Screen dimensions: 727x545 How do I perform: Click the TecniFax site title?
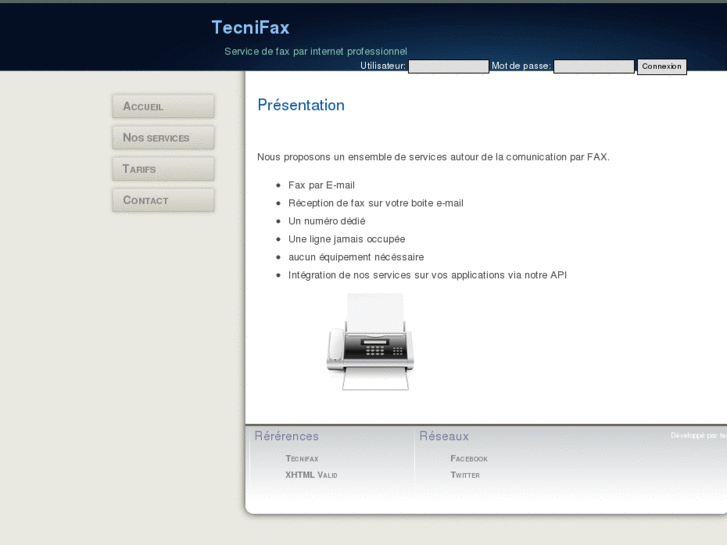point(250,27)
